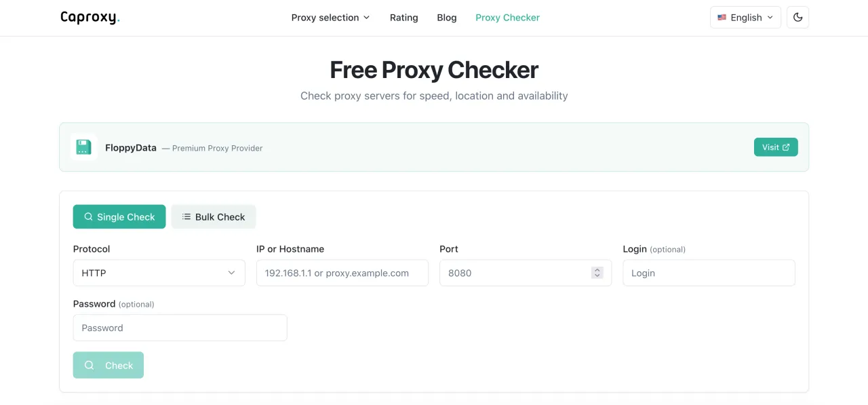Select the Single Check tab
Viewport: 868px width, 405px height.
[x=119, y=216]
